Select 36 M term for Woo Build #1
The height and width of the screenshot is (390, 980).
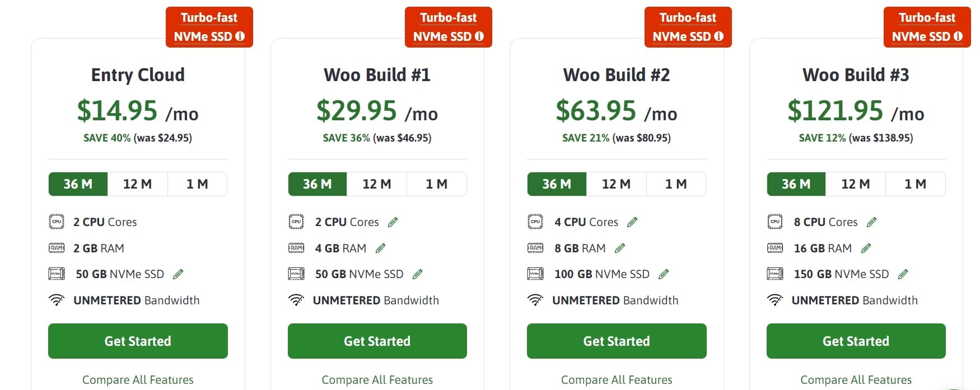tap(318, 184)
